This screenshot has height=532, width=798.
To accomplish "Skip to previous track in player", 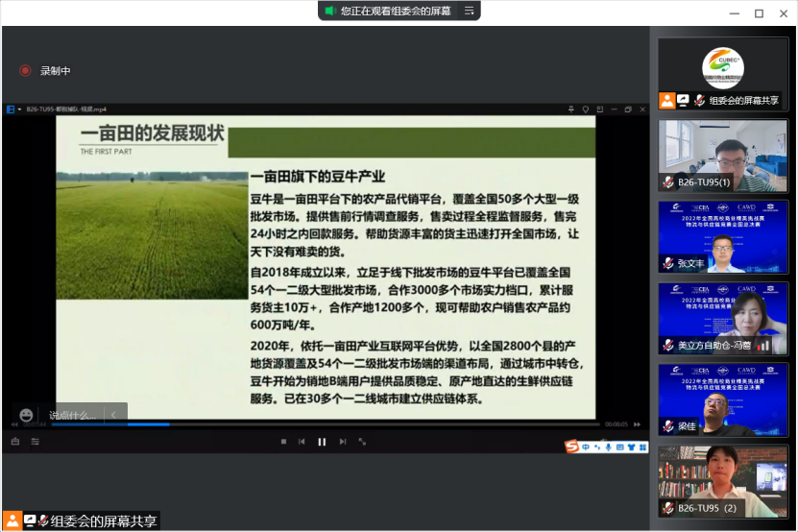I will [x=302, y=442].
